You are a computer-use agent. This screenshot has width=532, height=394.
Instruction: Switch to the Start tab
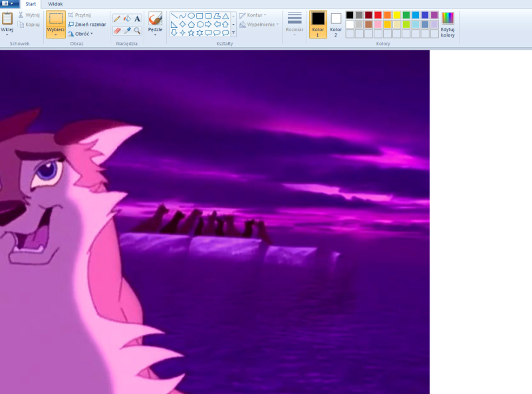31,4
